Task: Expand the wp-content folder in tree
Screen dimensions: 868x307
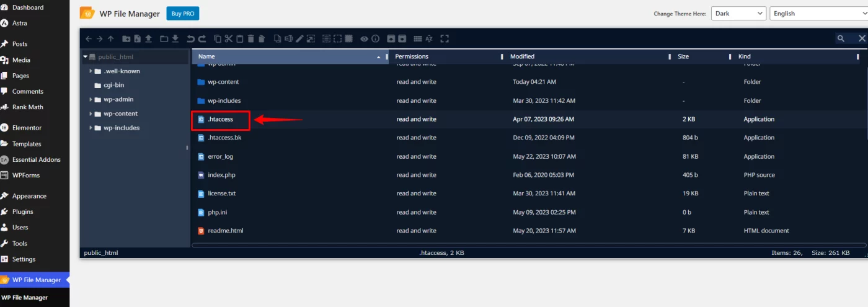Action: (x=91, y=113)
